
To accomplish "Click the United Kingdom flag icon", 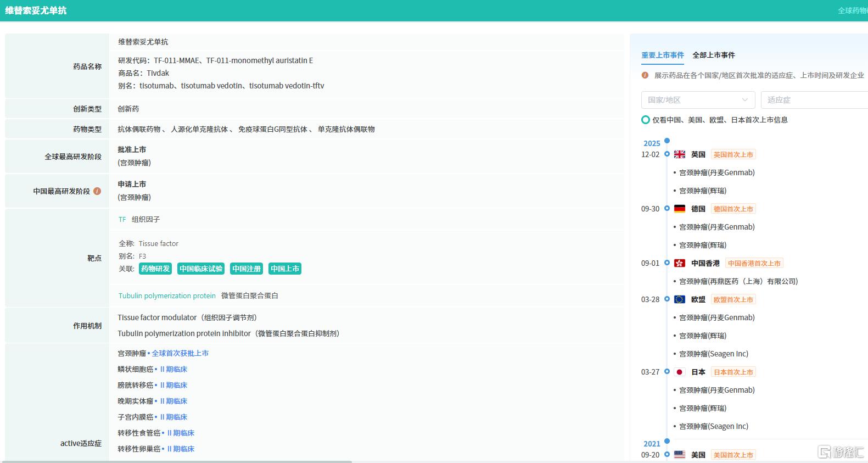I will coord(680,154).
